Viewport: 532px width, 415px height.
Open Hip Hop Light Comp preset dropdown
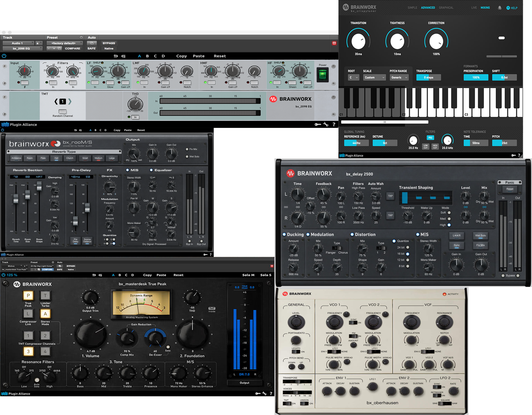pyautogui.click(x=42, y=266)
